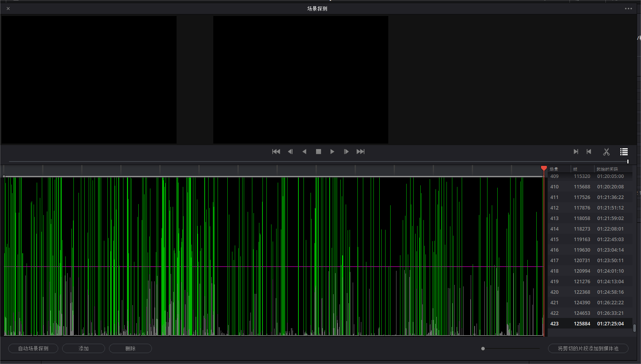The image size is (641, 364).
Task: Click the 起始时间码 column header
Action: [607, 169]
